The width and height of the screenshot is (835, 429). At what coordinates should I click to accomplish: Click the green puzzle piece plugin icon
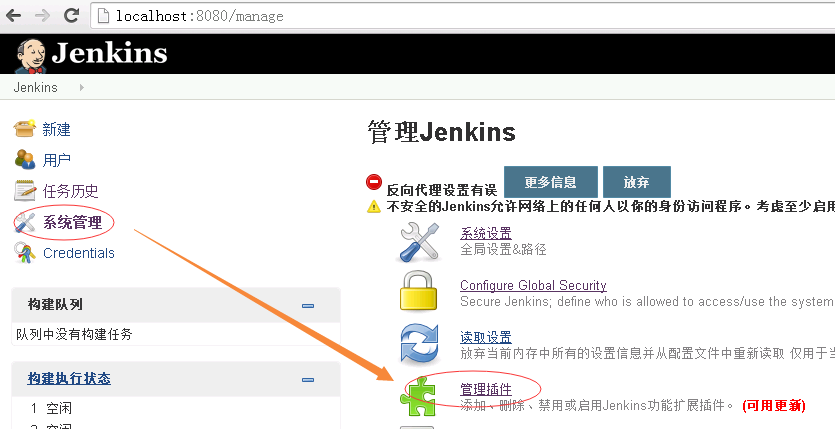pos(419,396)
